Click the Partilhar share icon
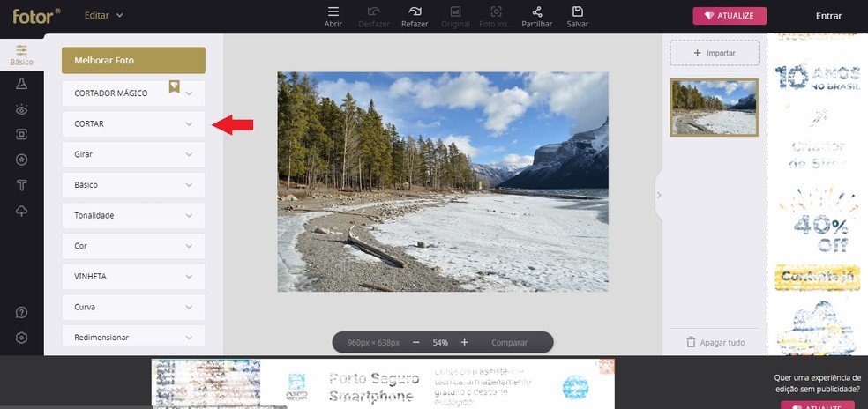The height and width of the screenshot is (409, 868). tap(537, 17)
